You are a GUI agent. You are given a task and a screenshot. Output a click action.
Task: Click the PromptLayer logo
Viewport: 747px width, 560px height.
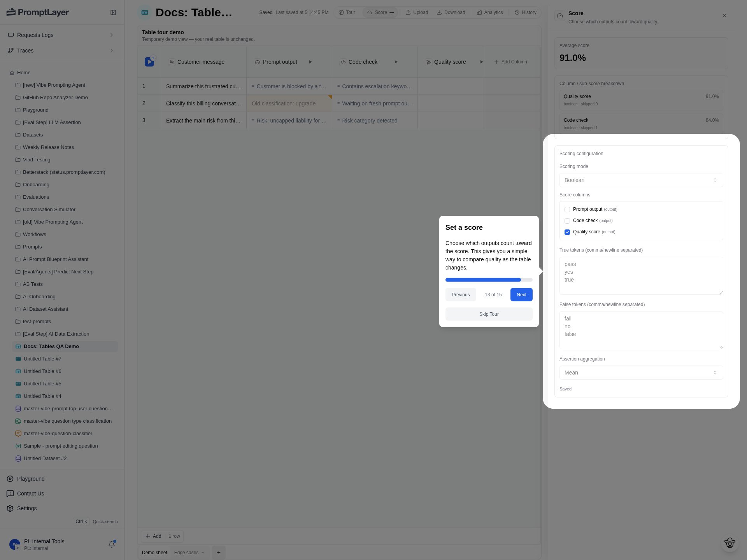[38, 12]
